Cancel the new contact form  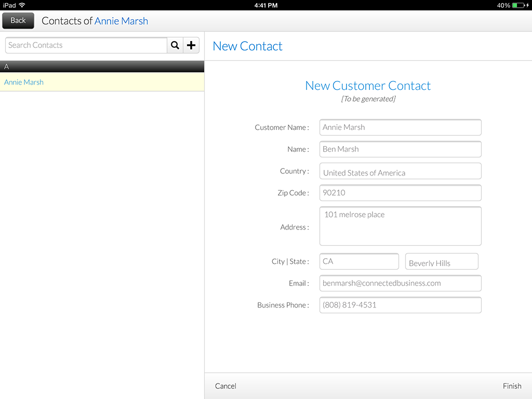tap(225, 386)
